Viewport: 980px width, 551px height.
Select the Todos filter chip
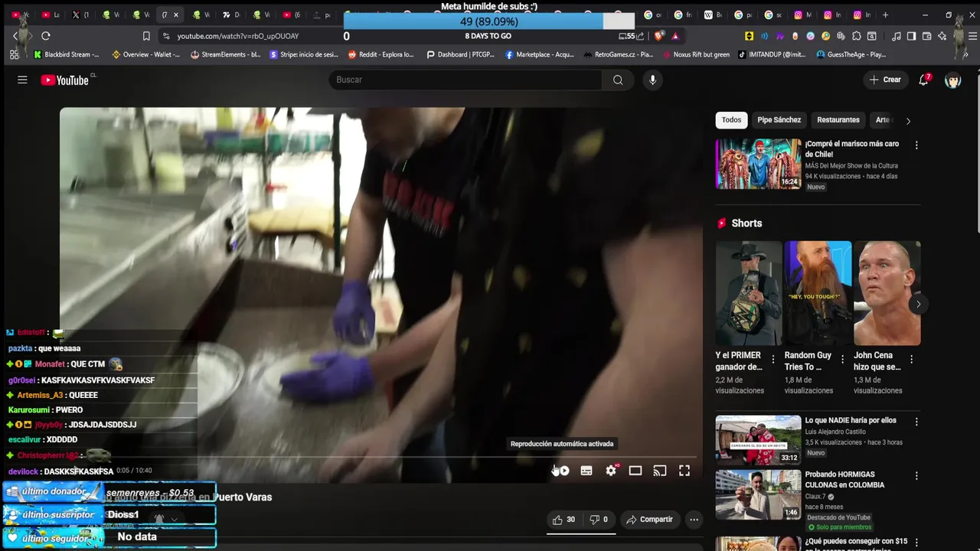coord(731,120)
